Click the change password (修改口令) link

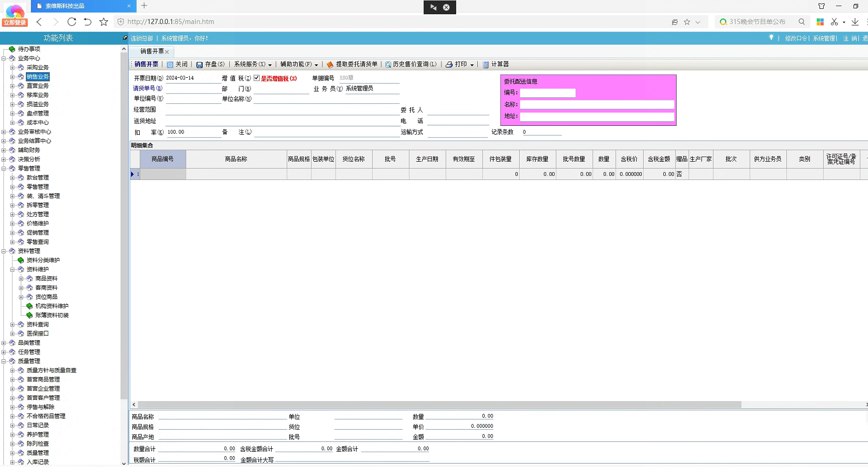click(x=795, y=38)
